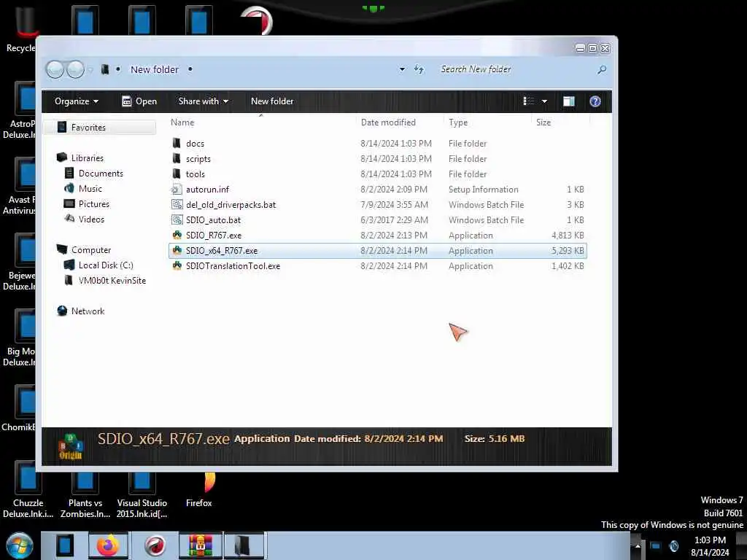This screenshot has width=747, height=560.
Task: Click the Open toolbar button
Action: (139, 101)
